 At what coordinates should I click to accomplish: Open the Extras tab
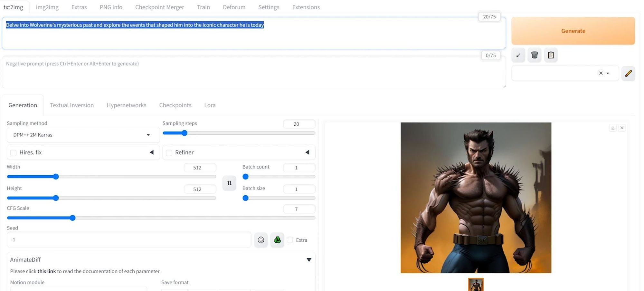click(x=79, y=7)
